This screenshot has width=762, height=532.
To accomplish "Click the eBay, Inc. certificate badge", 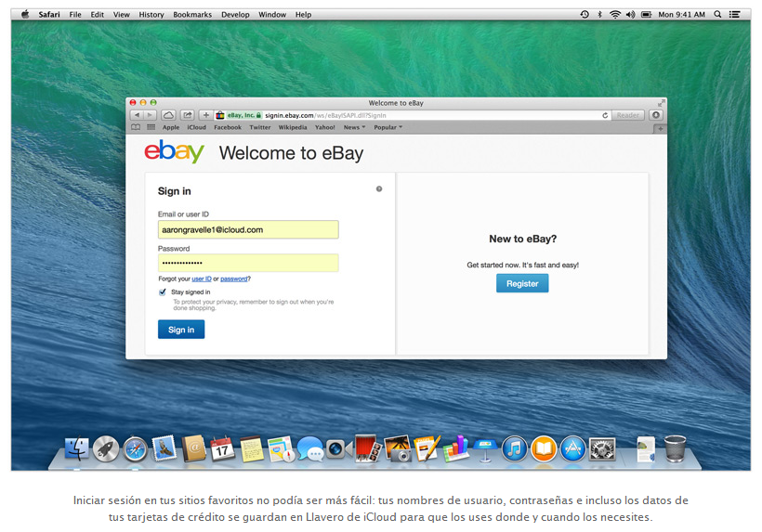I will point(244,115).
